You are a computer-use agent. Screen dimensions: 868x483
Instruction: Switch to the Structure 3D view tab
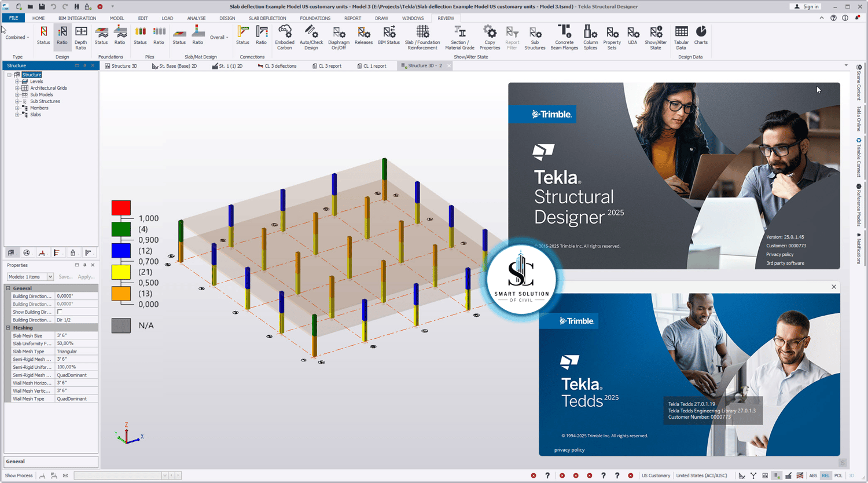[121, 66]
